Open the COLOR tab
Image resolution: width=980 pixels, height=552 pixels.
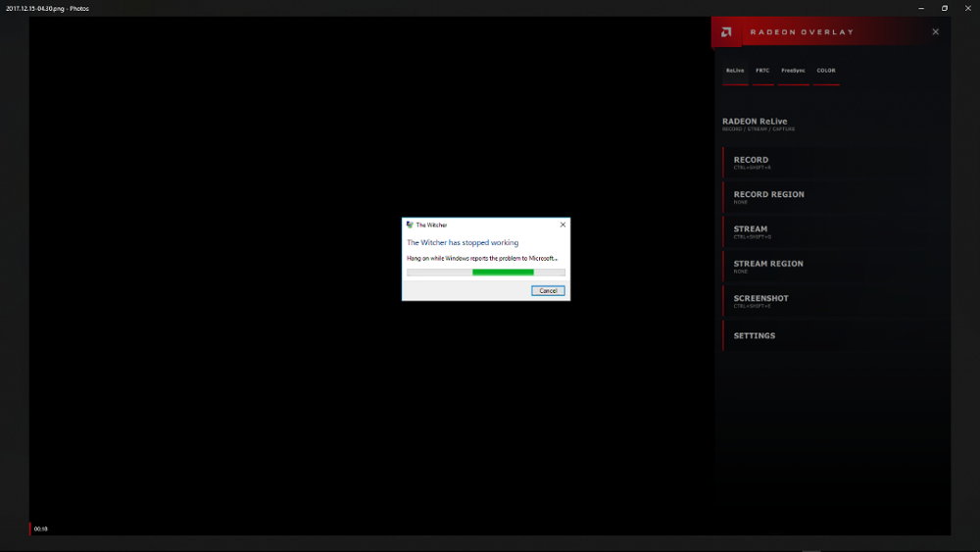pyautogui.click(x=825, y=71)
